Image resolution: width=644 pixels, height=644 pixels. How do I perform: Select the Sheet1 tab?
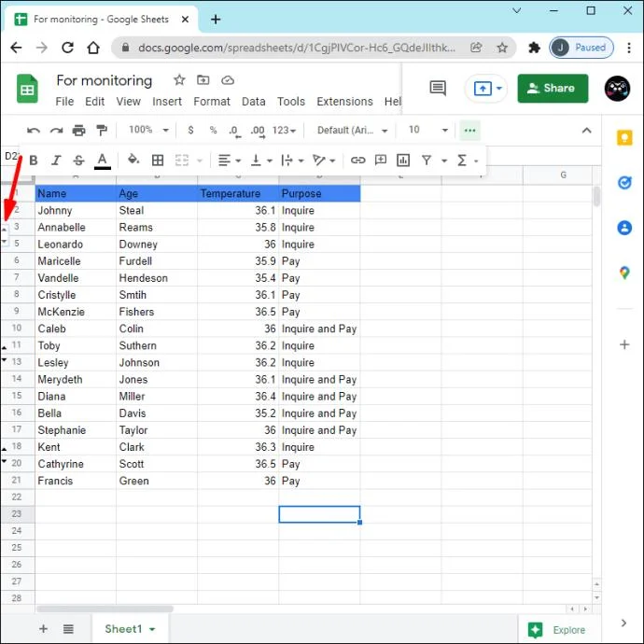(x=130, y=629)
